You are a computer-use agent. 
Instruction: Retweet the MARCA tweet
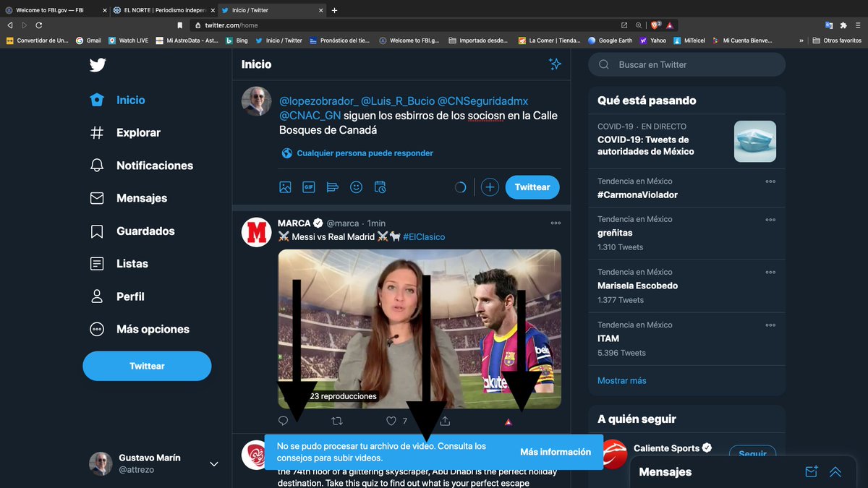[336, 421]
